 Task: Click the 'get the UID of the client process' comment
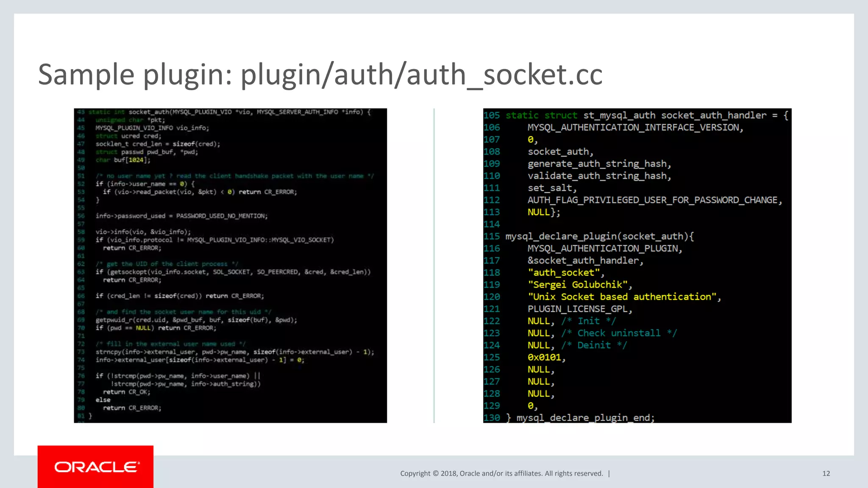[x=167, y=264]
